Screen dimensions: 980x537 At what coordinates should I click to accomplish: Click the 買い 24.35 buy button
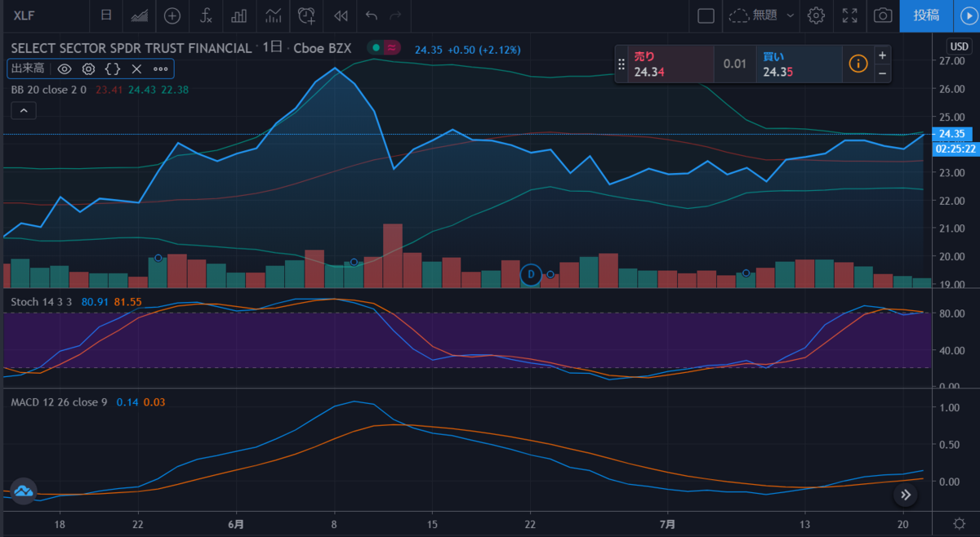[x=799, y=64]
